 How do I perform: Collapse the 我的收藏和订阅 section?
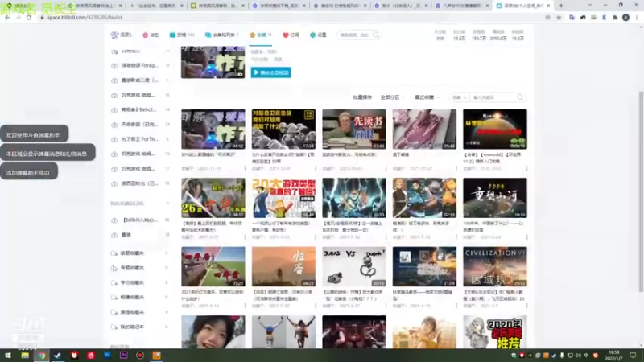167,204
